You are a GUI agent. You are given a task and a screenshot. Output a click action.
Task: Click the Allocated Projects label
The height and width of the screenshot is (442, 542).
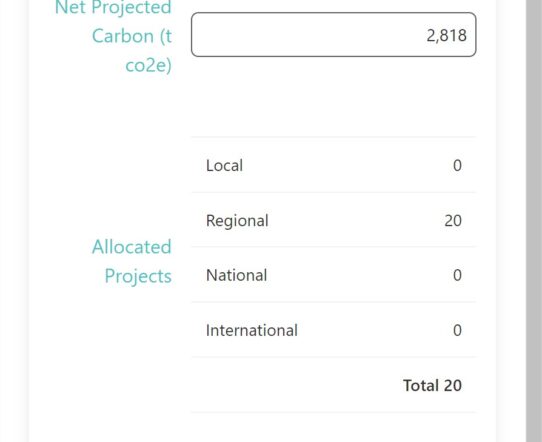[x=132, y=261]
